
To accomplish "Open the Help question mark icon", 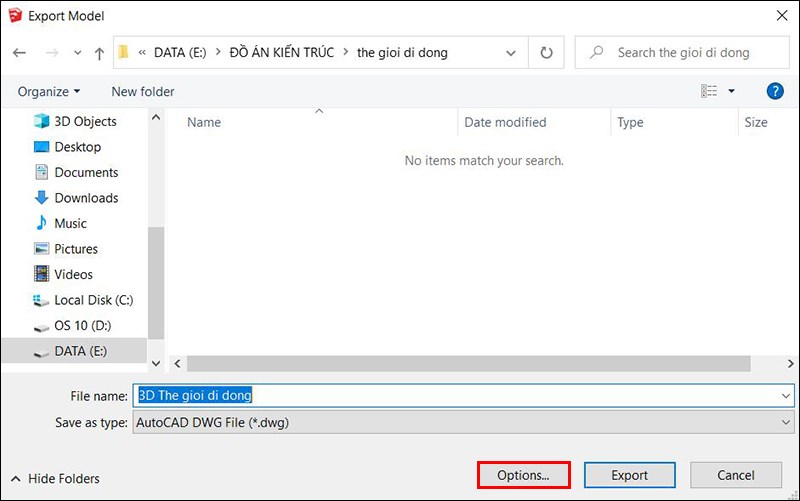I will pos(774,91).
